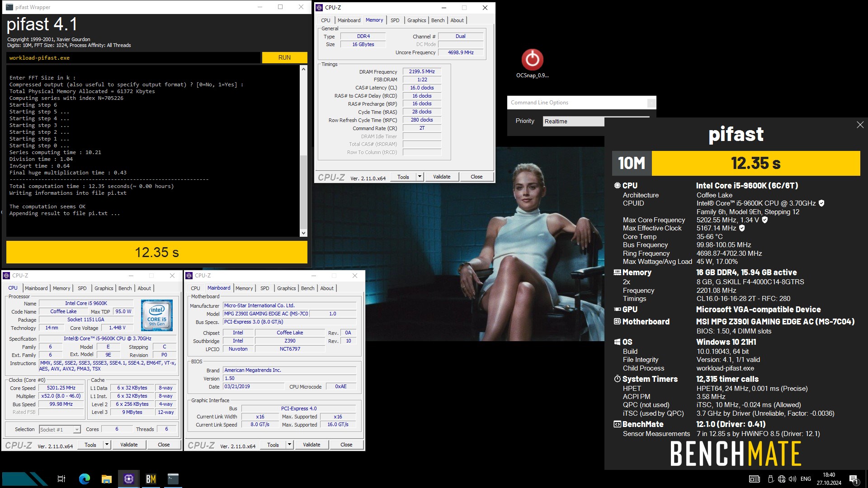Click the Uncore Frequency value field
868x488 pixels.
(x=460, y=52)
